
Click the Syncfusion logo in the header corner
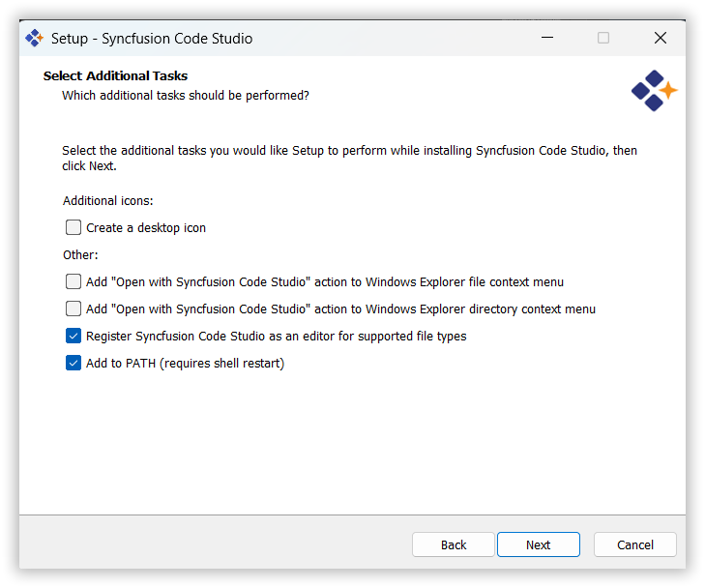[654, 91]
